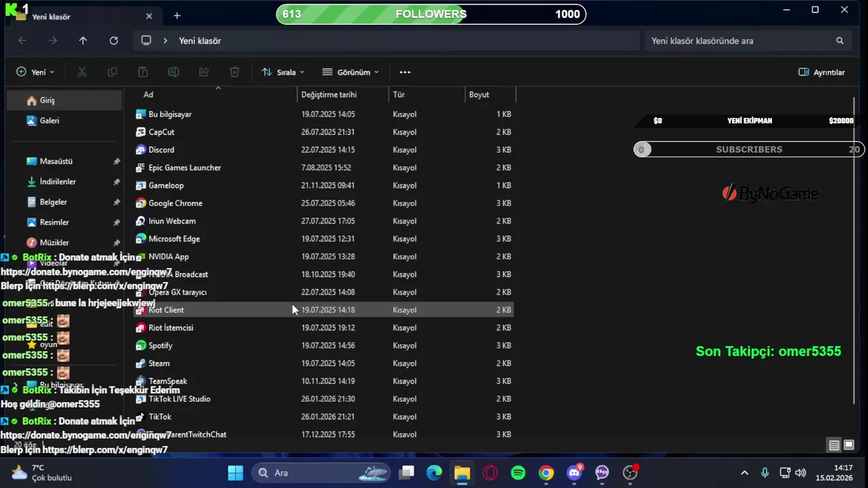The width and height of the screenshot is (868, 488).
Task: Open the Yeni dropdown menu
Action: [x=35, y=72]
